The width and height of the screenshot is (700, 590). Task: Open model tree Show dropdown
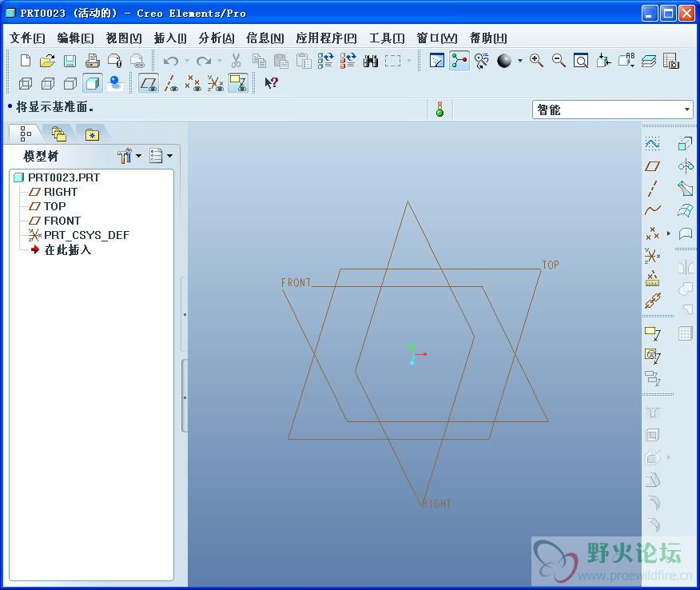pyautogui.click(x=161, y=156)
